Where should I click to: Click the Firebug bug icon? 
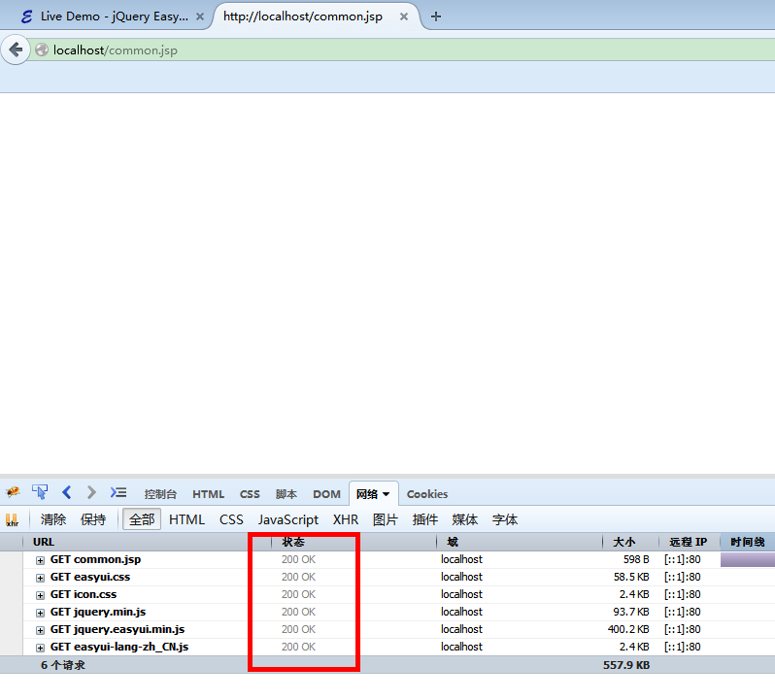(x=13, y=493)
